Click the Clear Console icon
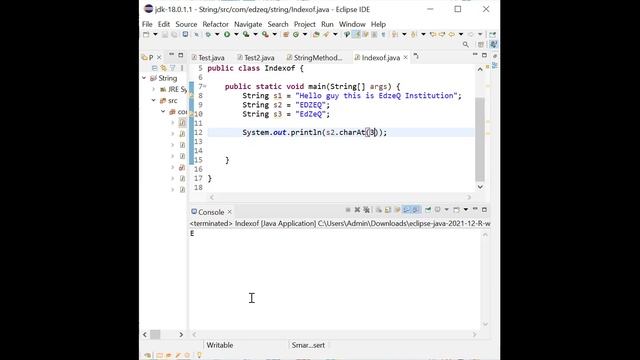640x360 pixels. tap(379, 210)
